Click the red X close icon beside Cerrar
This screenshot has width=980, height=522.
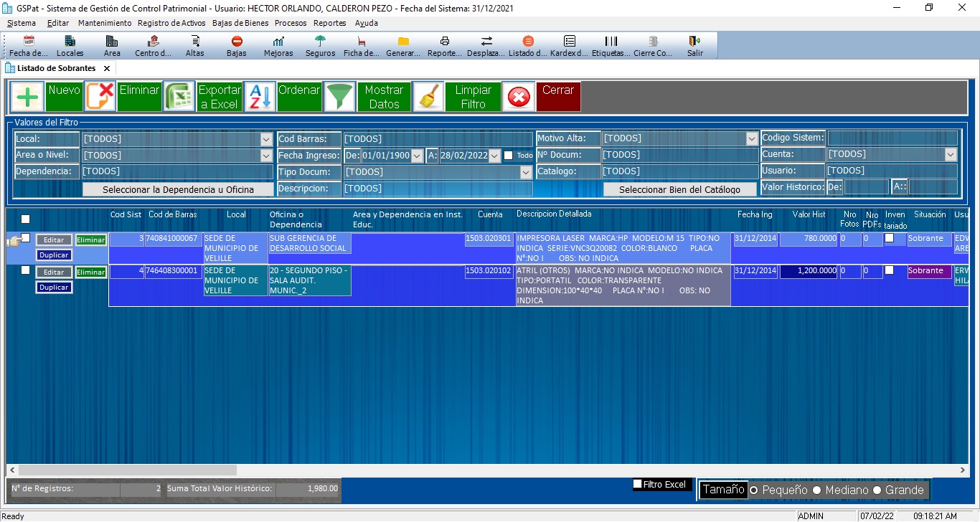tap(518, 97)
